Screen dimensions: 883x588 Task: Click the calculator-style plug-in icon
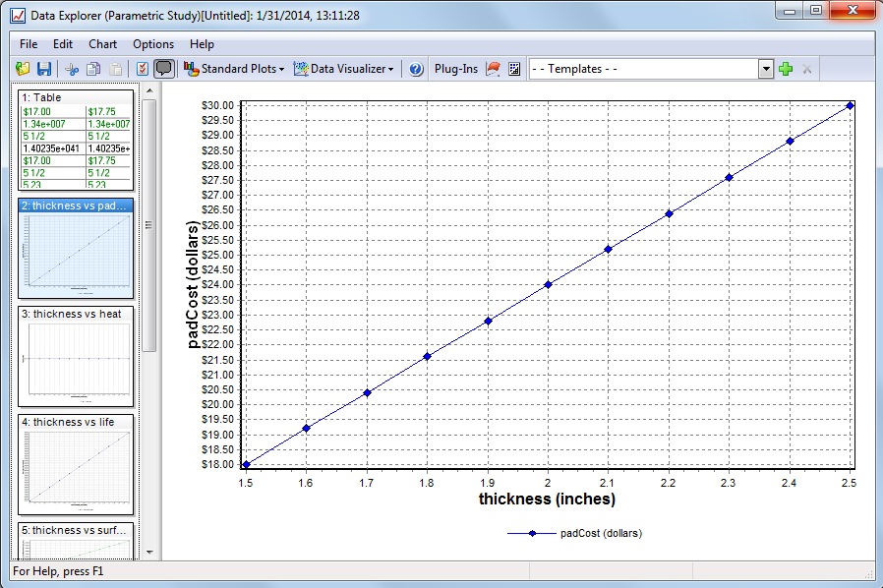(514, 69)
